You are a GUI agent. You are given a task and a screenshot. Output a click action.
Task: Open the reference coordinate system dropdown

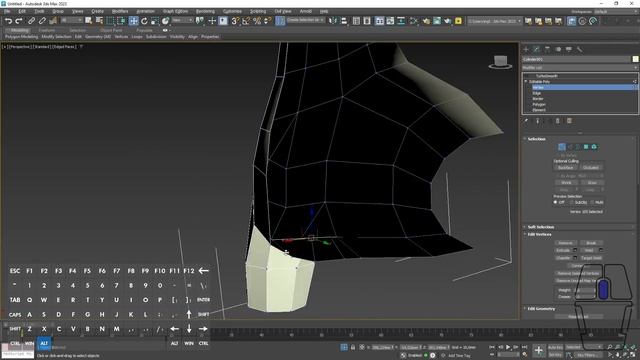tap(182, 20)
